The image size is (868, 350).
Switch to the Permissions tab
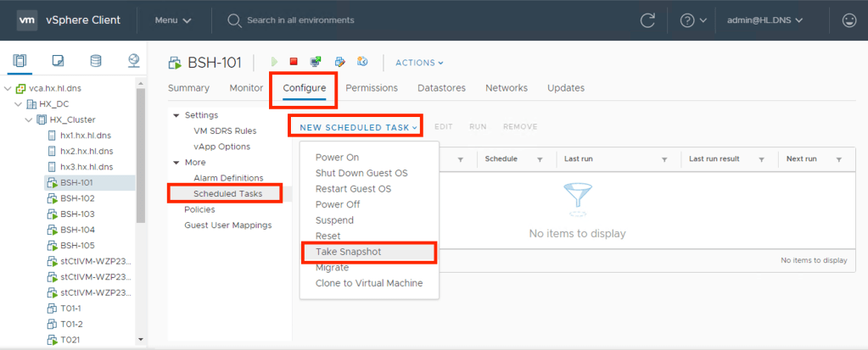click(372, 88)
